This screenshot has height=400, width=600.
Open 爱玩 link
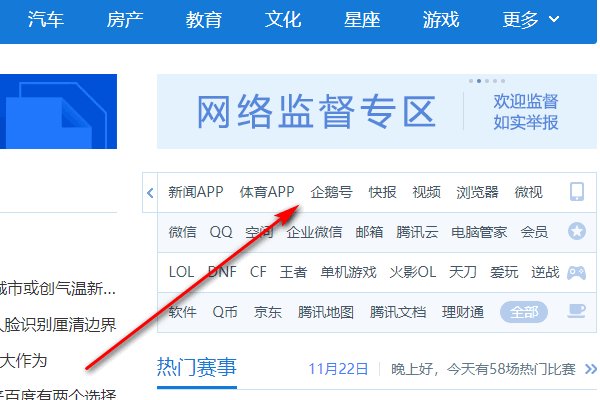coord(504,272)
